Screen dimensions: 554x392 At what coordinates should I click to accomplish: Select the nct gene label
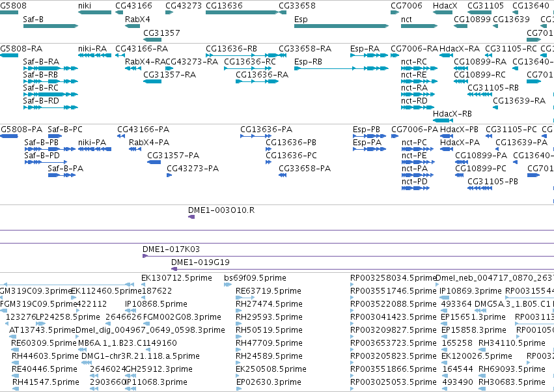406,20
